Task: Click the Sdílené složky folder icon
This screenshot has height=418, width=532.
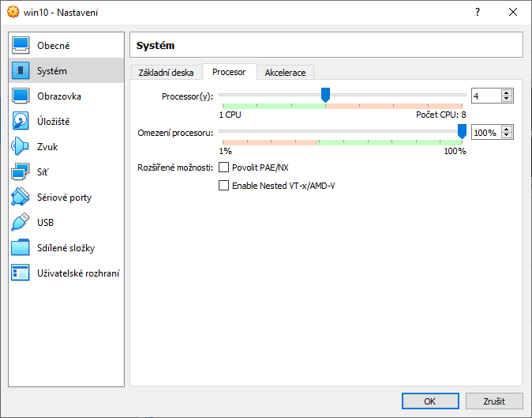Action: click(21, 248)
